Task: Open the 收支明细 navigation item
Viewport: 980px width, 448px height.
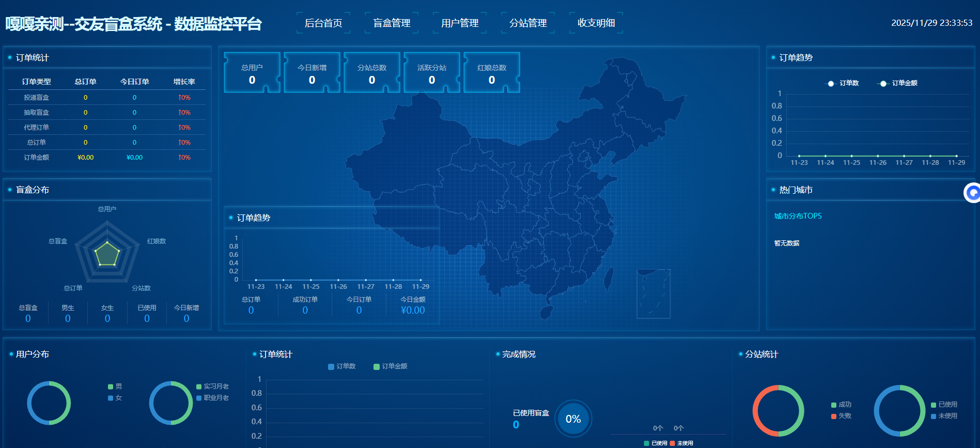Action: (596, 23)
